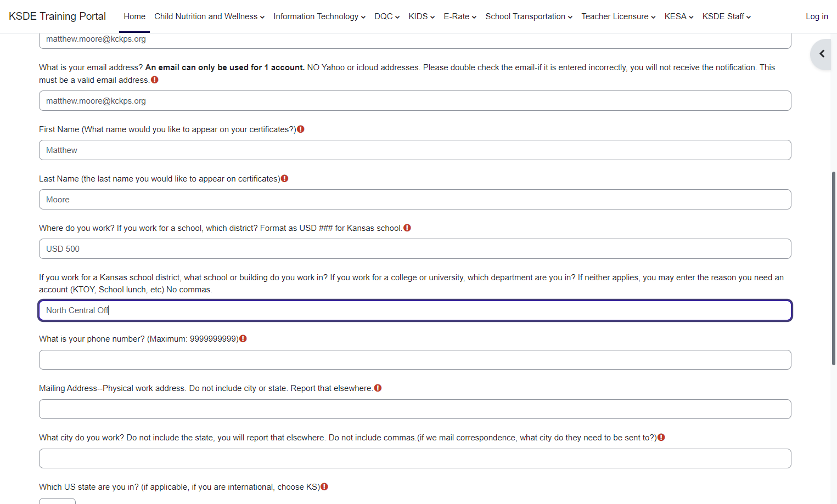Focus the empty phone number field
This screenshot has height=504, width=837.
pyautogui.click(x=415, y=360)
